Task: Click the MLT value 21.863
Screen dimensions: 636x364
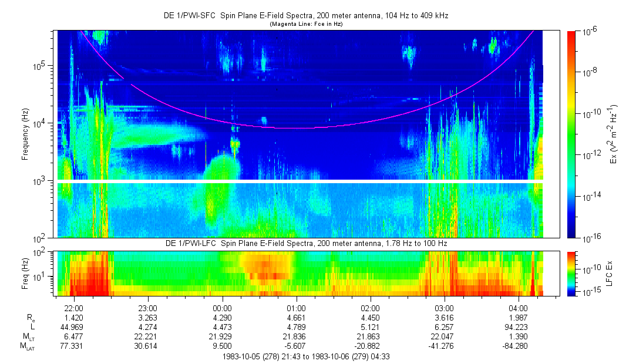Action: tap(368, 336)
